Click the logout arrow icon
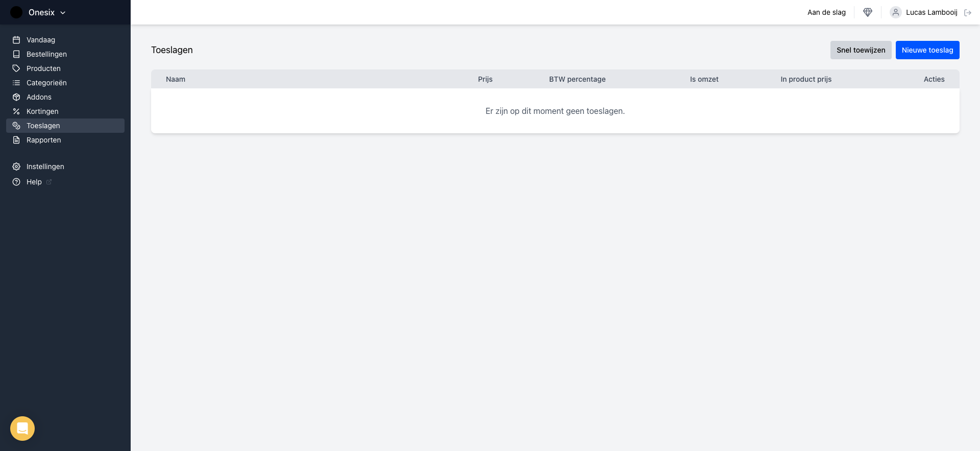Viewport: 980px width, 451px height. click(968, 13)
